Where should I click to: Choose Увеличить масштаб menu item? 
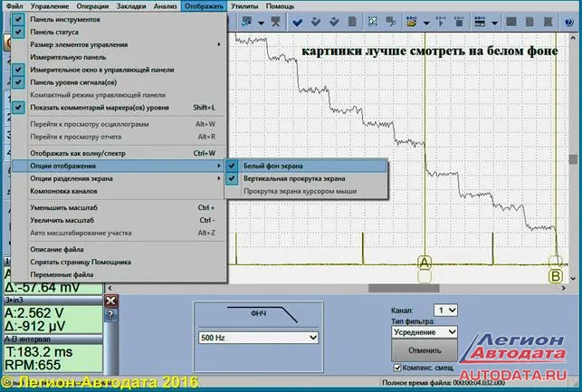(x=119, y=220)
